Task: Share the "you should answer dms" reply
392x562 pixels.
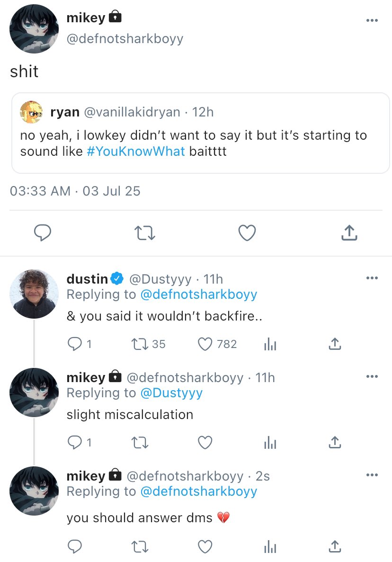Action: tap(334, 546)
